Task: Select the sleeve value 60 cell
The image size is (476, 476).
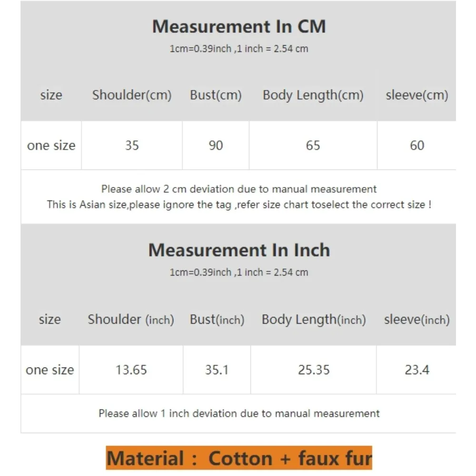Action: (417, 145)
